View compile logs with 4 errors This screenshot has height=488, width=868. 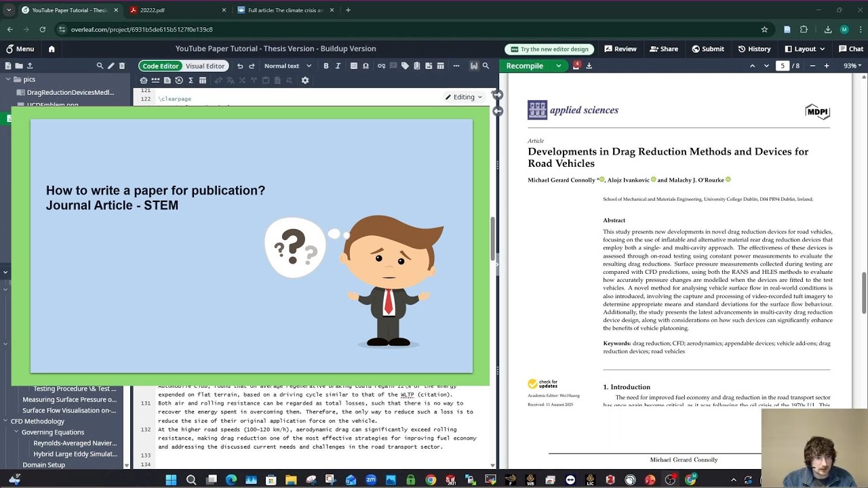tap(576, 66)
